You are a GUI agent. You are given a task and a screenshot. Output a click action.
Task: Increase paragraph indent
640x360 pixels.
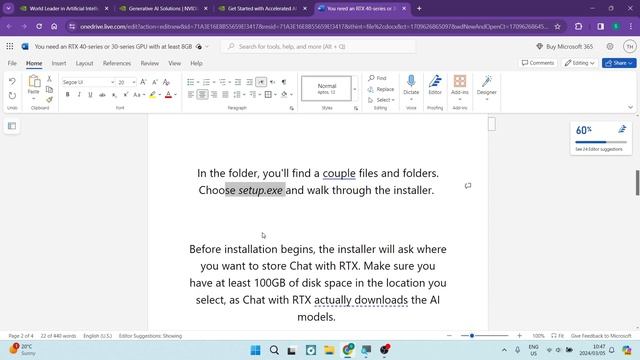(x=249, y=82)
